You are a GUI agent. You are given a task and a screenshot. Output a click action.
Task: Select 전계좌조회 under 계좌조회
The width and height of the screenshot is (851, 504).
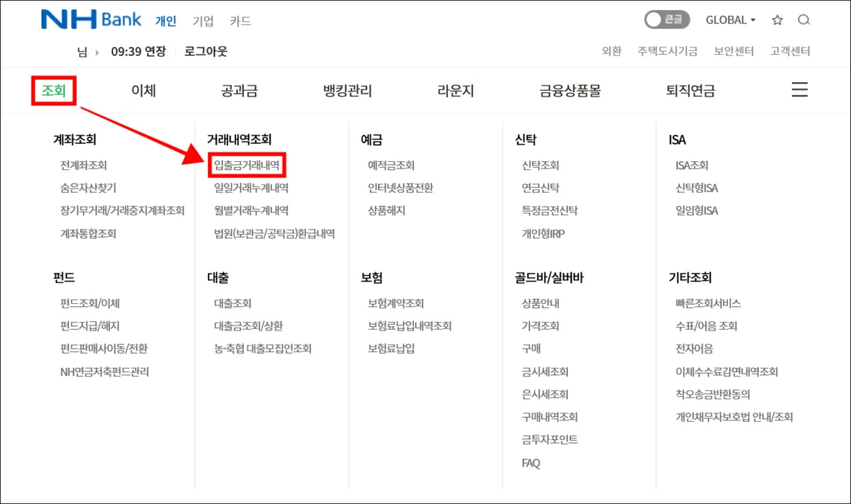(x=83, y=165)
